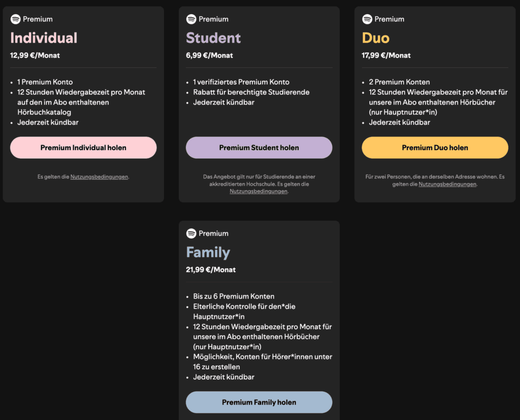Click the Spotify logo on the Family card

191,233
